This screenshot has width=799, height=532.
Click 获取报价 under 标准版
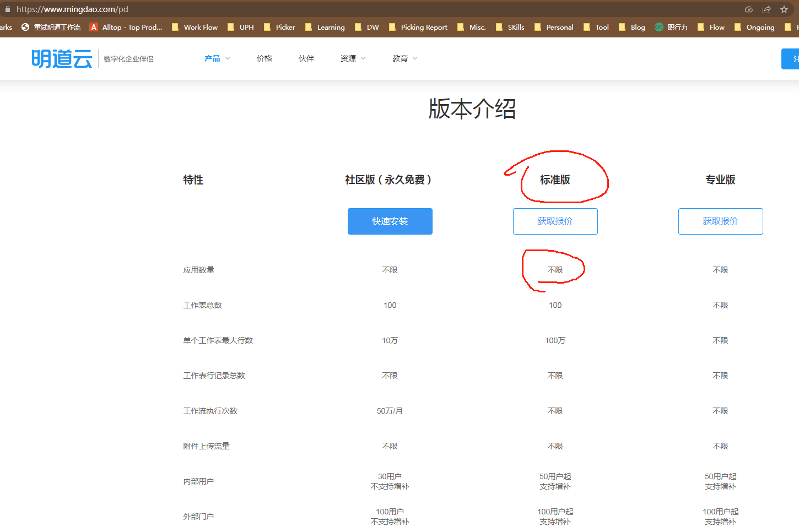pyautogui.click(x=555, y=221)
